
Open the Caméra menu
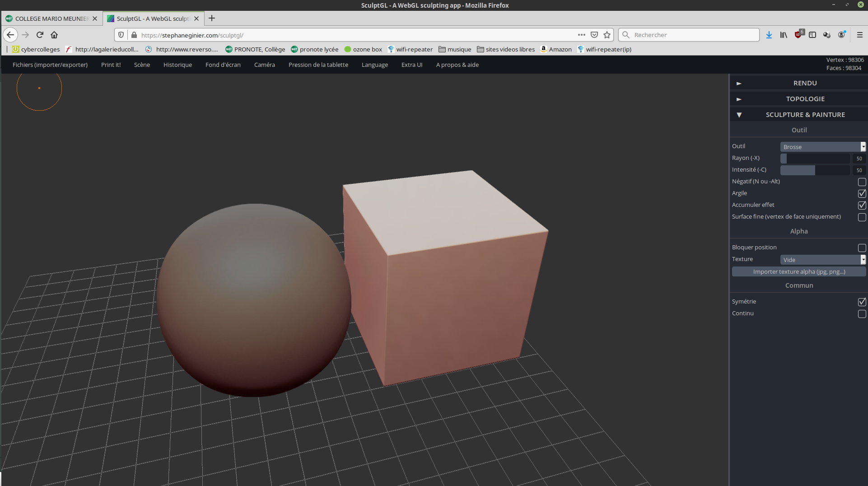coord(265,65)
